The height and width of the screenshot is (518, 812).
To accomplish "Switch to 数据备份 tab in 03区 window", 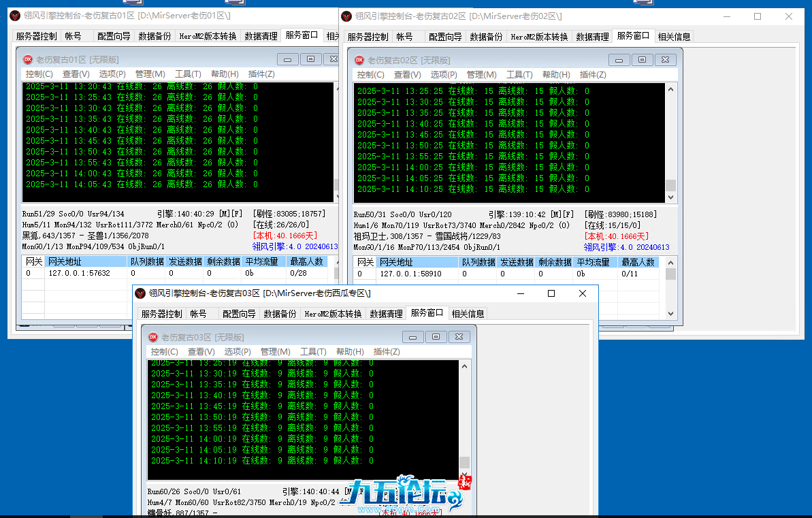I will (280, 314).
